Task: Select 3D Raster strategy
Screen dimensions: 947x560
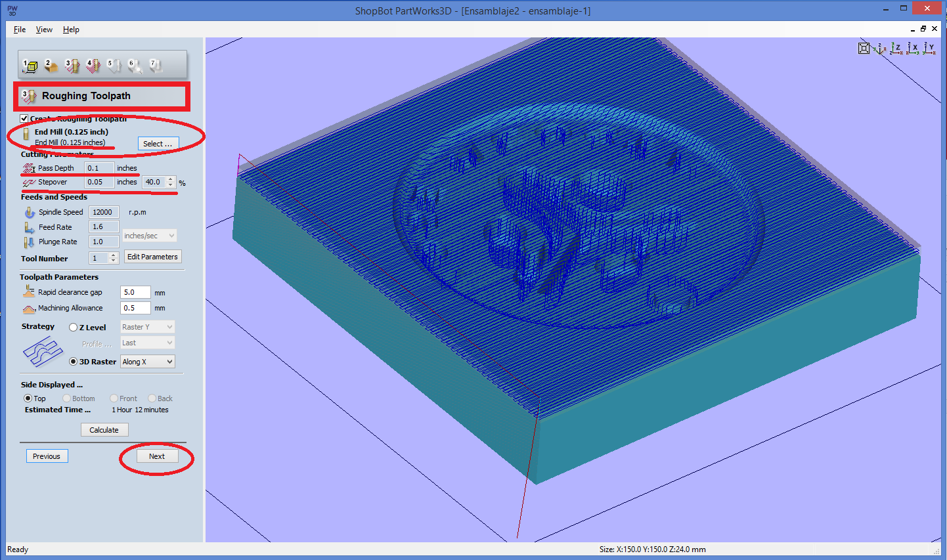Action: pos(74,362)
